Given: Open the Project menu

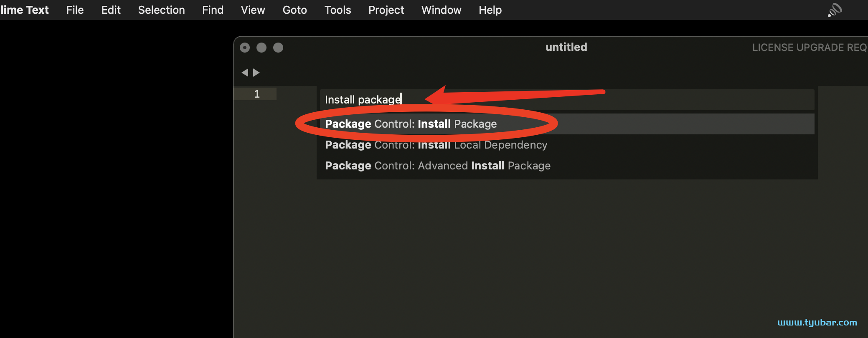Looking at the screenshot, I should (x=386, y=10).
